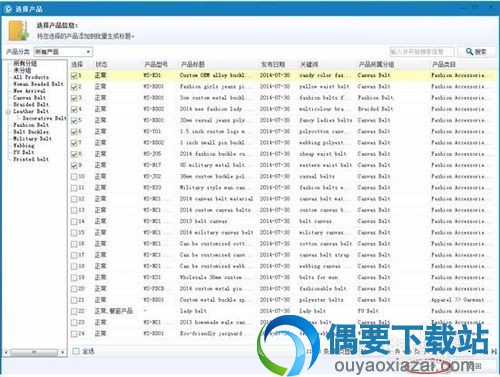Viewport: 500px width, 377px height.
Task: Click the search keyword input field
Action: 422,52
